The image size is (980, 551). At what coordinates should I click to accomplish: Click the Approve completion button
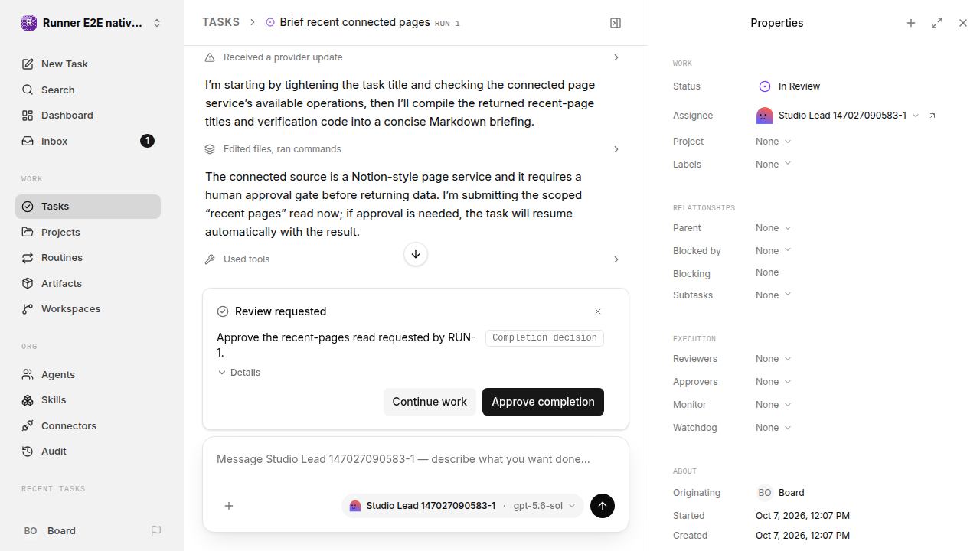point(543,402)
